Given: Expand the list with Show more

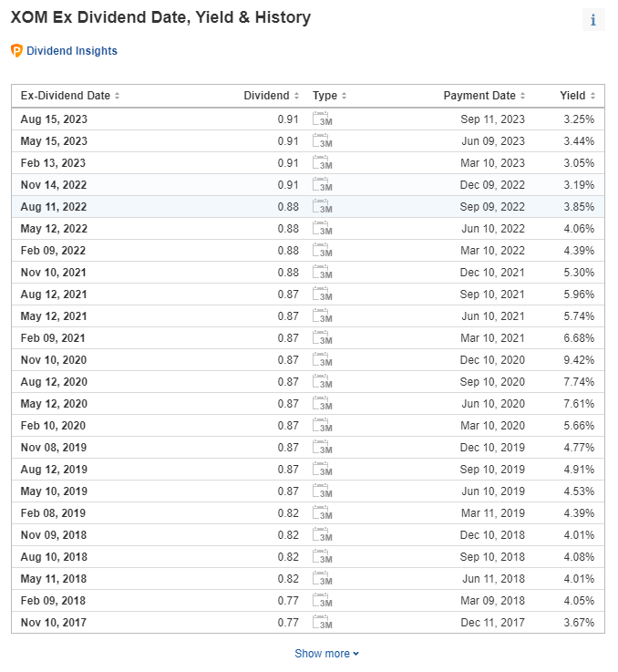Looking at the screenshot, I should pyautogui.click(x=326, y=654).
